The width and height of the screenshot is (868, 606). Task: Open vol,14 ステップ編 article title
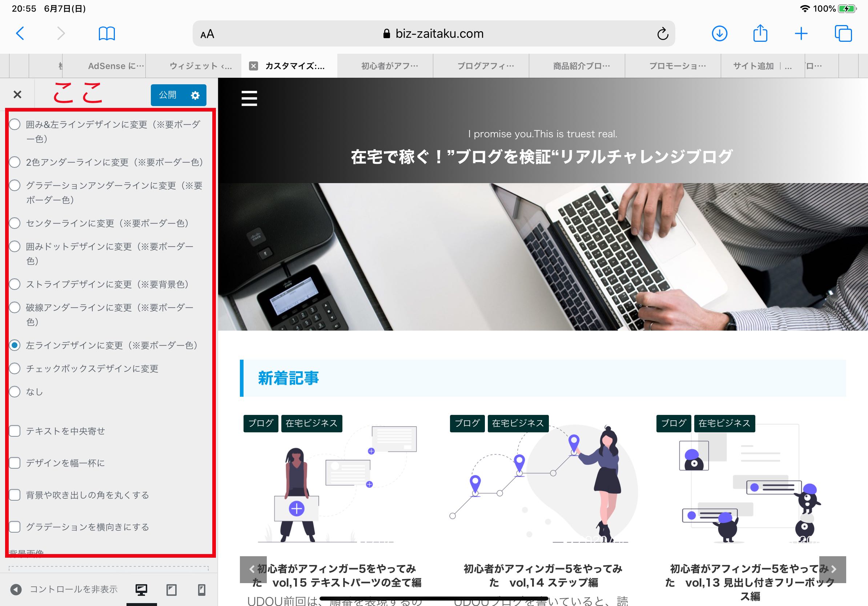(543, 576)
